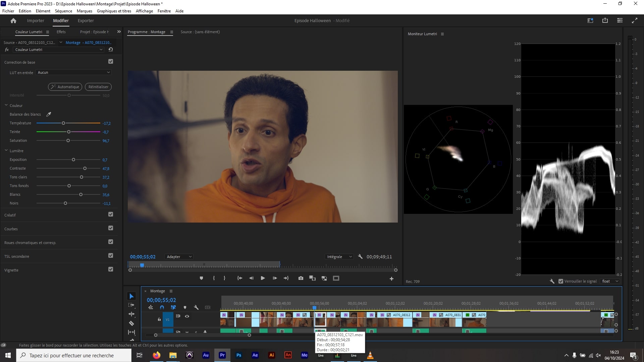Add a marker in the timeline header
Viewport: 644px width, 362px height.
click(185, 307)
